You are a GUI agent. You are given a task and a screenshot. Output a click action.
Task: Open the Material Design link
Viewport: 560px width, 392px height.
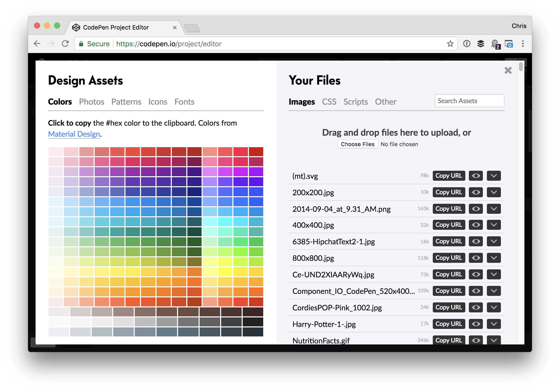click(x=74, y=134)
